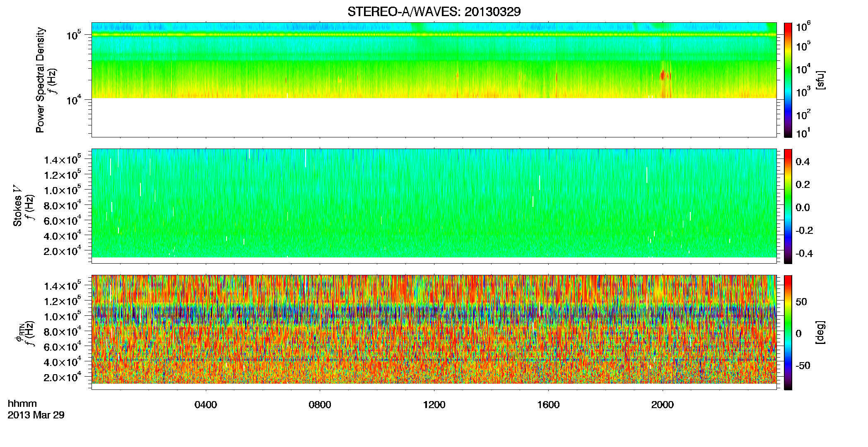Click the [sfu] units label
This screenshot has height=447, width=868.
pos(820,80)
